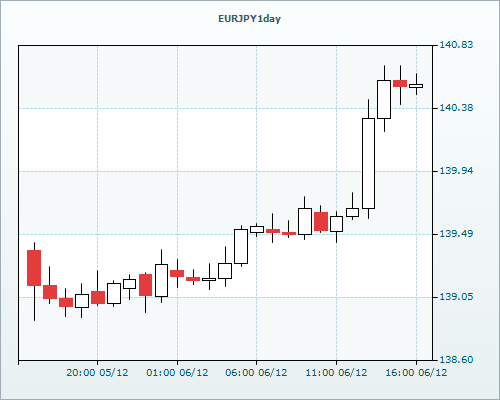Select the 139.94 price axis label
500x400 pixels.
pyautogui.click(x=456, y=171)
